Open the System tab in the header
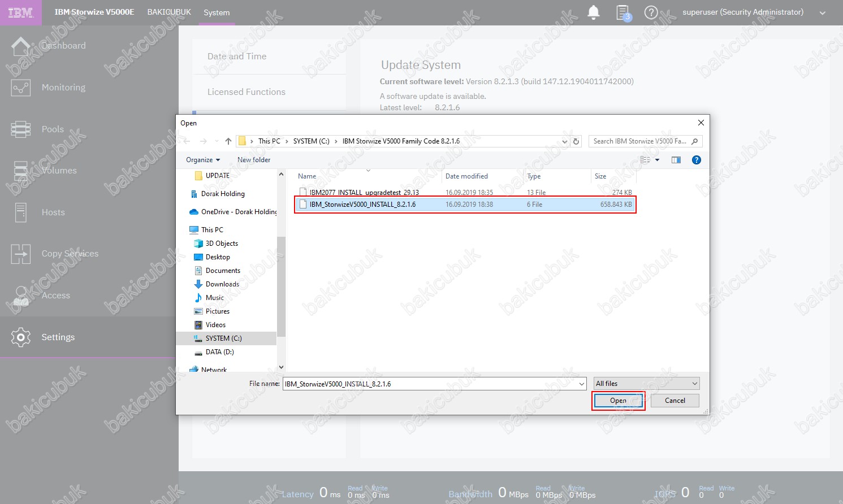This screenshot has width=843, height=504. [x=217, y=12]
